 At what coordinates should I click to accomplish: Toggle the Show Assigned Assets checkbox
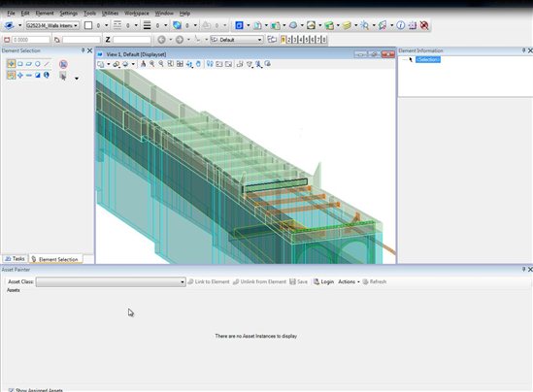coord(12,390)
